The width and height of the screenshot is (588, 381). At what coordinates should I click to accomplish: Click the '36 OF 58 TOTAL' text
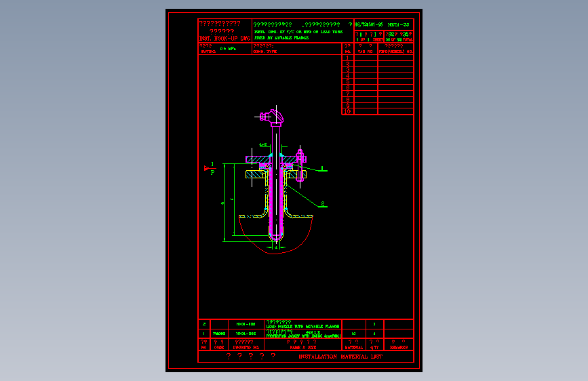coord(399,40)
